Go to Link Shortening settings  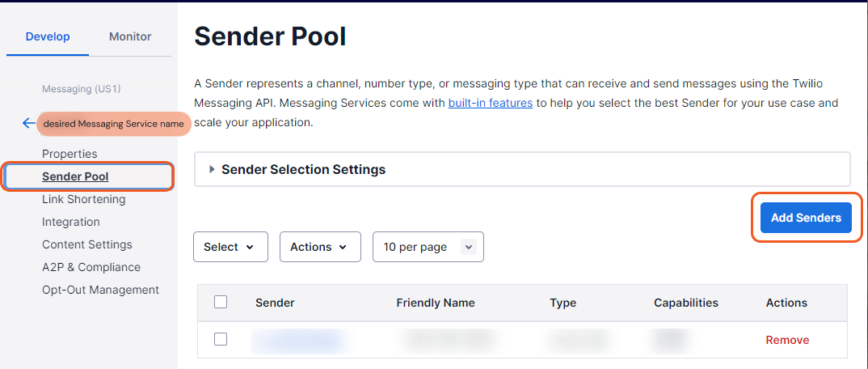tap(84, 199)
